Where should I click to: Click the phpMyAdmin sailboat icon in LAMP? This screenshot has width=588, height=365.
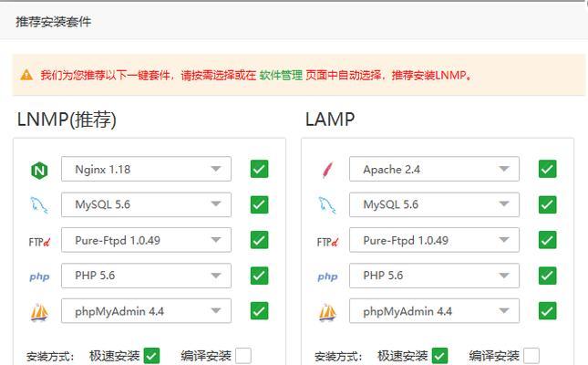pyautogui.click(x=327, y=312)
